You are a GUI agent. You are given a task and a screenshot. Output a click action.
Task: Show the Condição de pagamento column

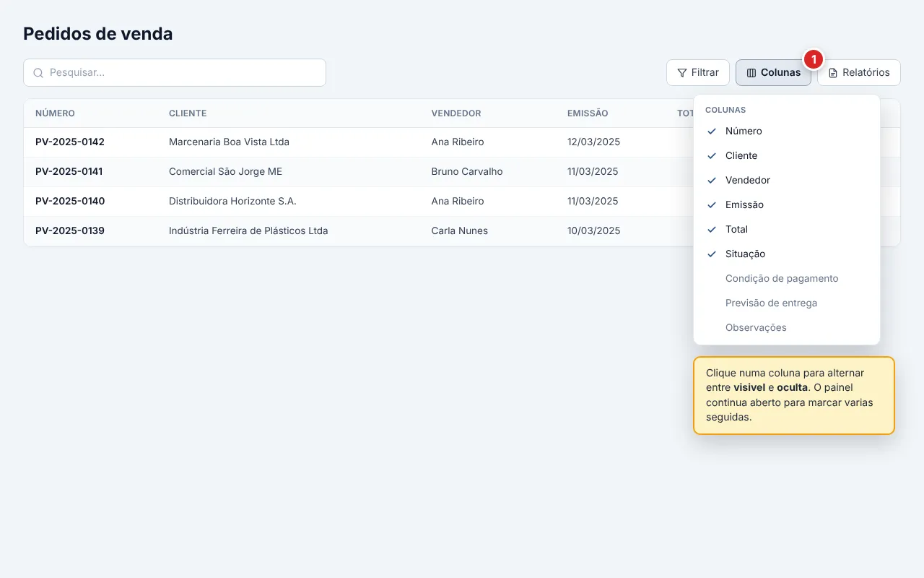pyautogui.click(x=787, y=279)
